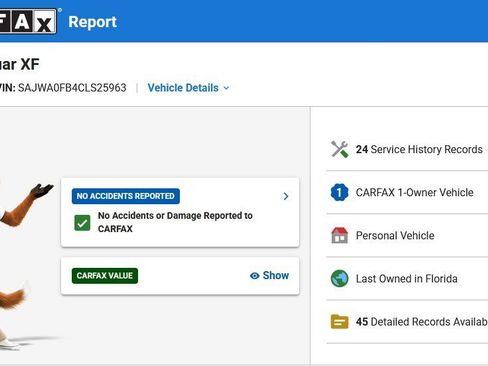This screenshot has height=366, width=488.
Task: Click No Accidents or Damage Reported text
Action: 175,222
